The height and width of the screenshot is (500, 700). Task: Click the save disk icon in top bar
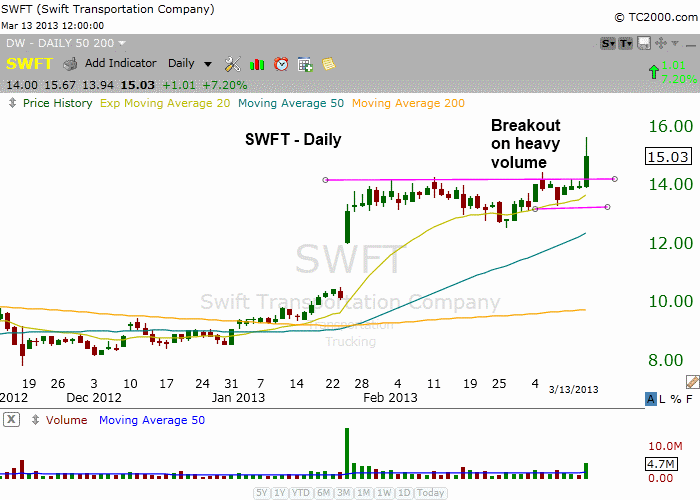pyautogui.click(x=644, y=43)
